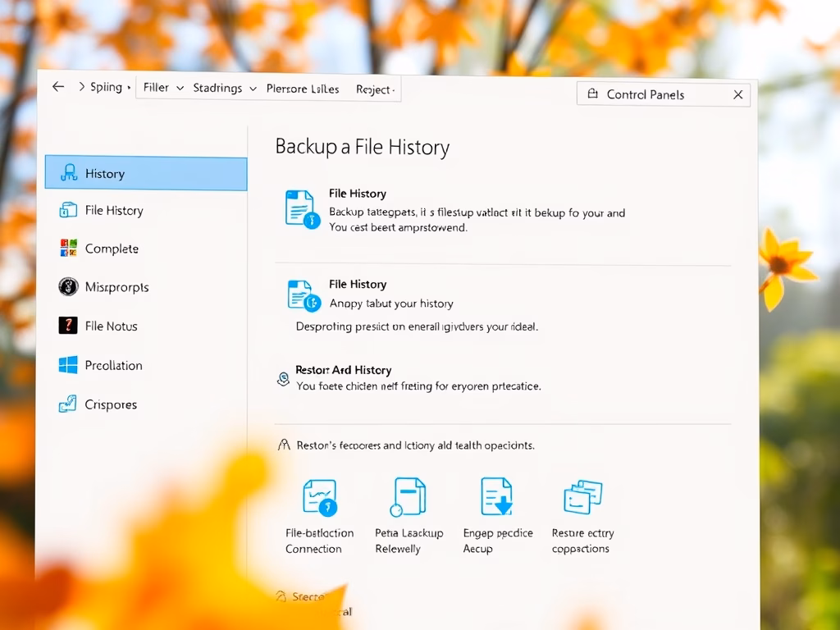
Task: Open the Engap pepdice Aecup icon
Action: [496, 496]
